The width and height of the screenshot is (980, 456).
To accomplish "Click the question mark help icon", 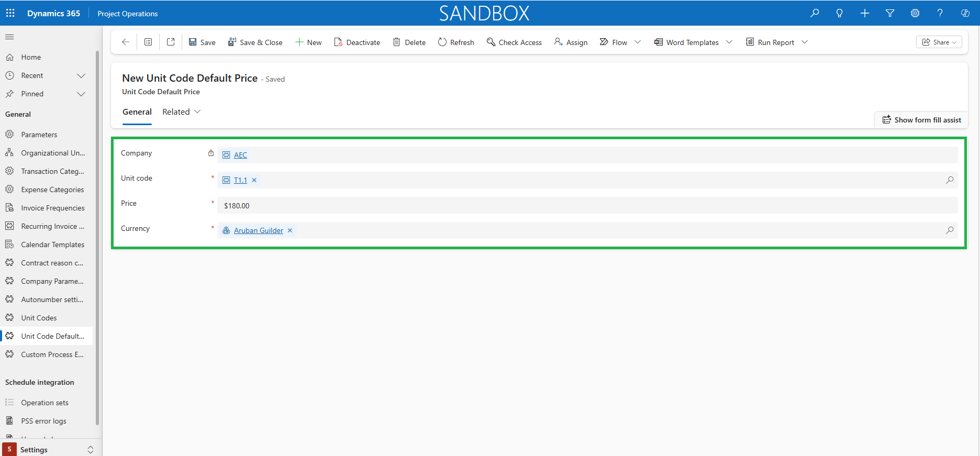I will (x=940, y=13).
